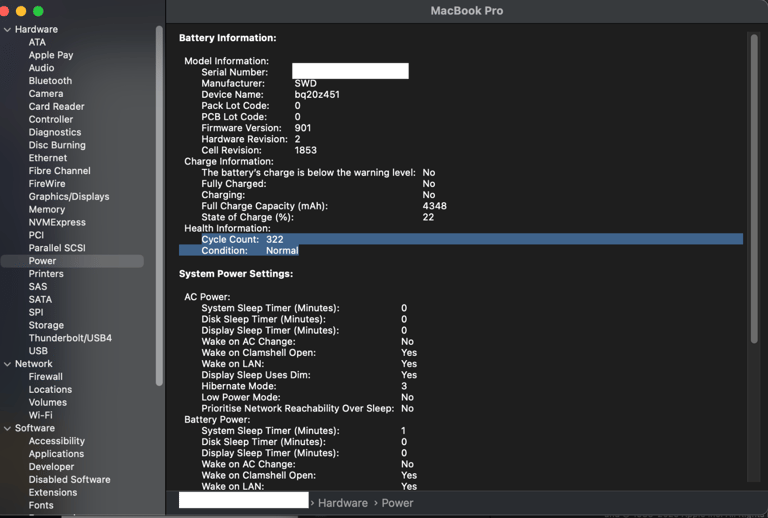Select Accessibility under Software
The width and height of the screenshot is (768, 518).
click(x=57, y=441)
